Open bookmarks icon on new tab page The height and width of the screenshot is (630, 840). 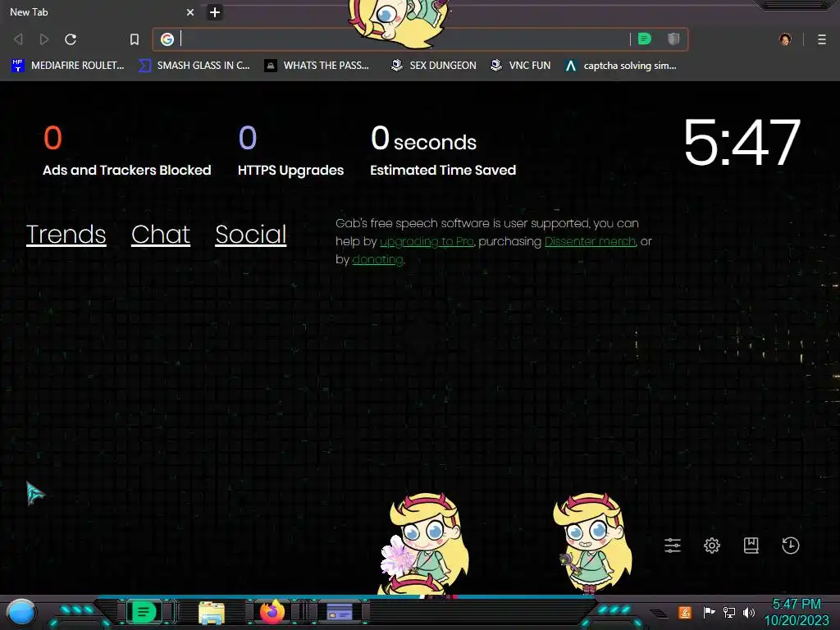pos(751,546)
